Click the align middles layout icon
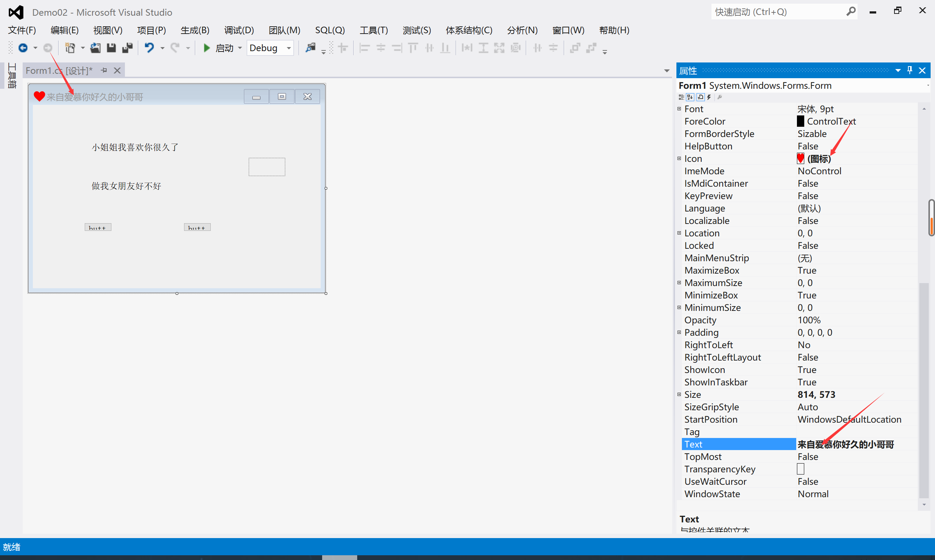This screenshot has width=935, height=560. pos(429,48)
